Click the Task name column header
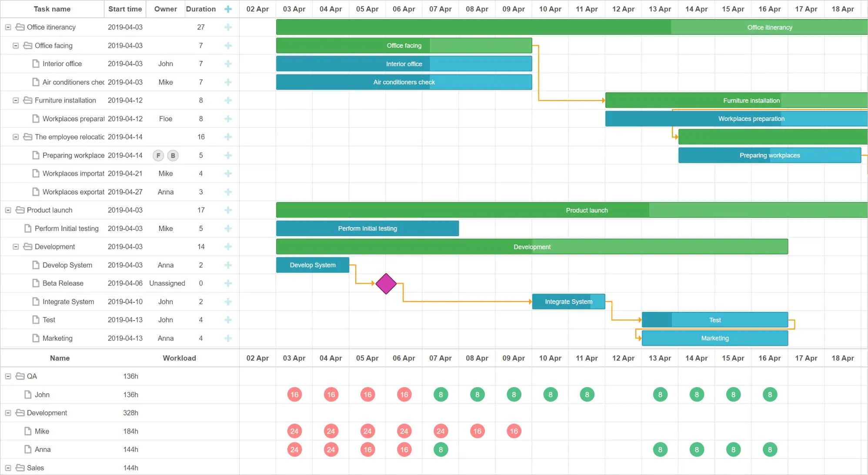This screenshot has height=475, width=868. point(52,9)
